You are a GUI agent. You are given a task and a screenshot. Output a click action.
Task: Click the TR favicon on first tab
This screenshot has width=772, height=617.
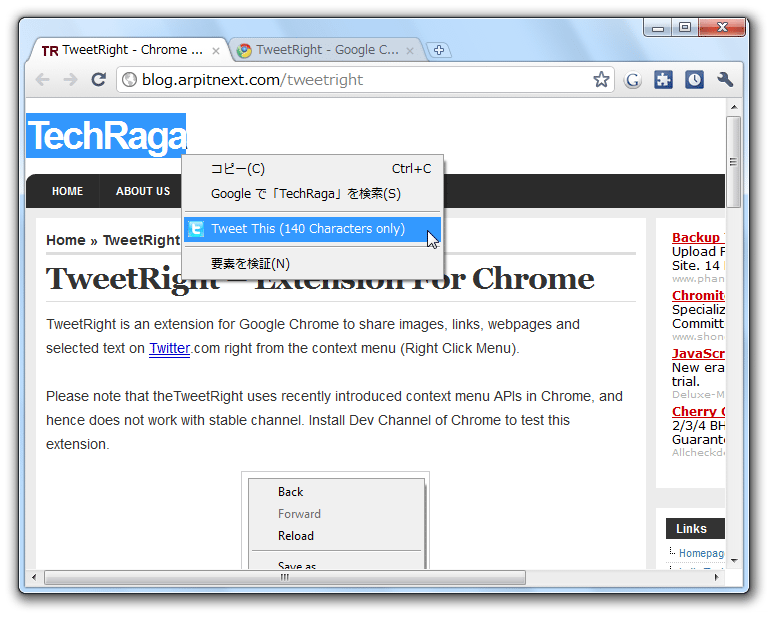pyautogui.click(x=50, y=51)
